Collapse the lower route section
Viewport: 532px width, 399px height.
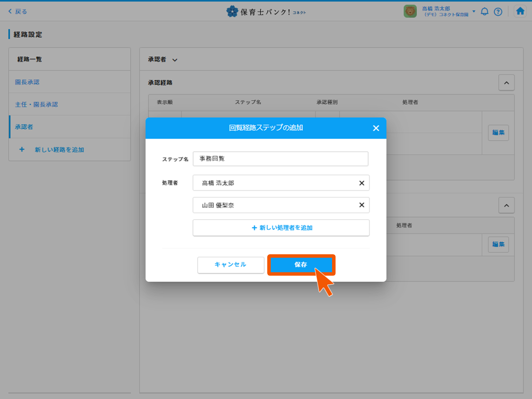(x=506, y=205)
